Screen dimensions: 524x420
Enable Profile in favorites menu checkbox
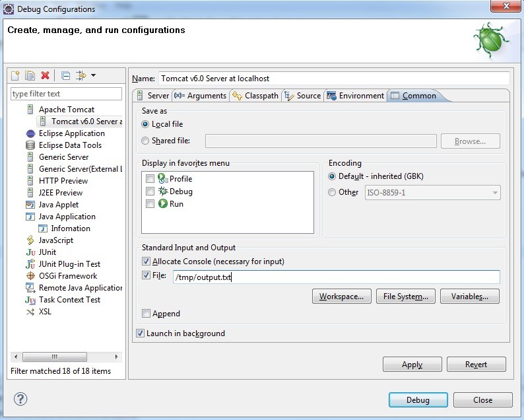[x=150, y=178]
